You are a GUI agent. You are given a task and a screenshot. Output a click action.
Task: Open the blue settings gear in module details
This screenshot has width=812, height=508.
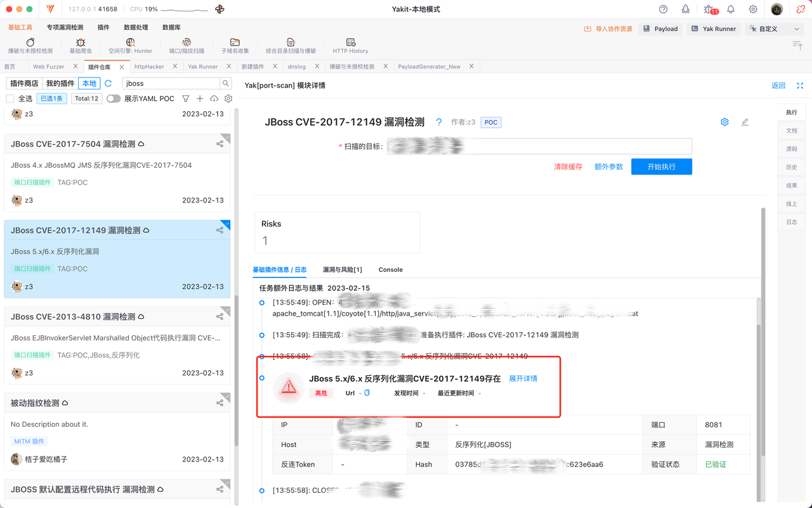tap(724, 122)
